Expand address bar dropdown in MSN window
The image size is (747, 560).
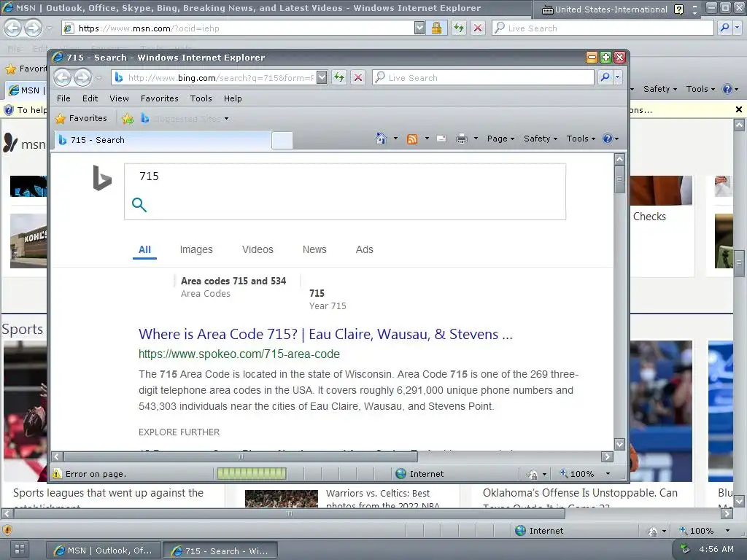[419, 28]
